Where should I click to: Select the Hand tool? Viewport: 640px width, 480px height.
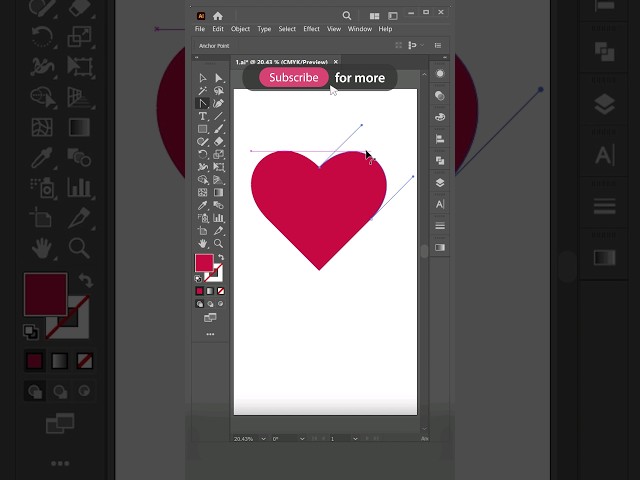(x=202, y=244)
